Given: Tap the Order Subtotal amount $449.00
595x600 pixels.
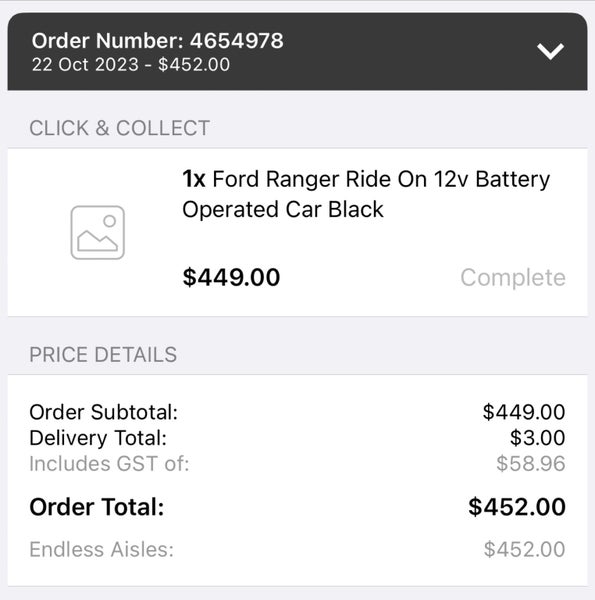Looking at the screenshot, I should (x=524, y=412).
